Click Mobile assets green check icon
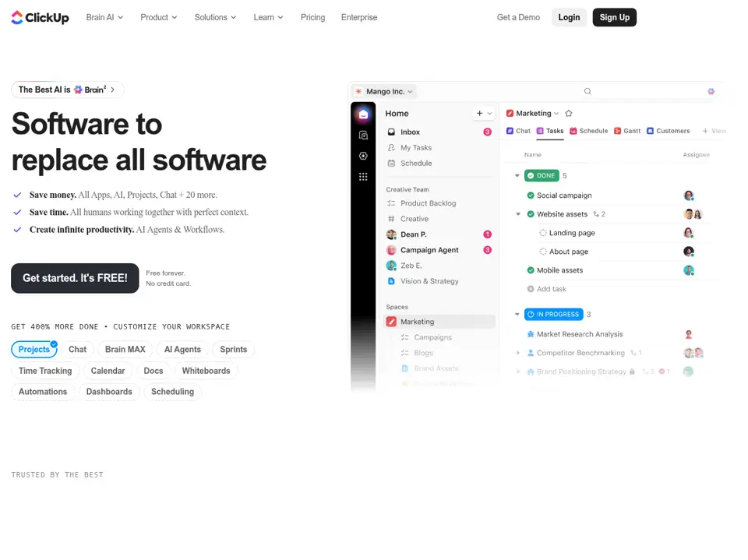 pos(531,270)
